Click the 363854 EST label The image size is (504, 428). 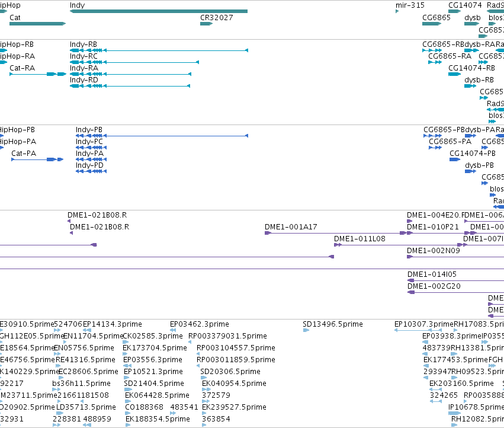(x=216, y=419)
